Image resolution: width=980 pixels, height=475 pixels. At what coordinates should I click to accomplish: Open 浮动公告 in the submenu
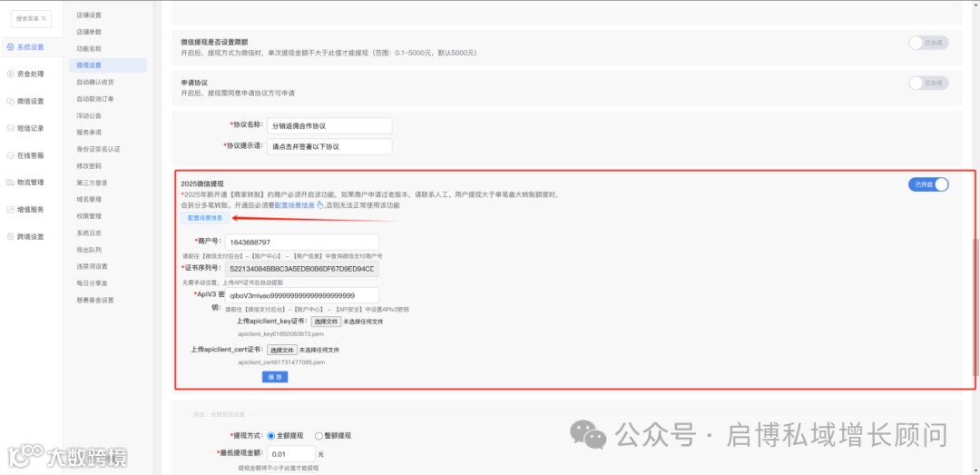point(89,115)
